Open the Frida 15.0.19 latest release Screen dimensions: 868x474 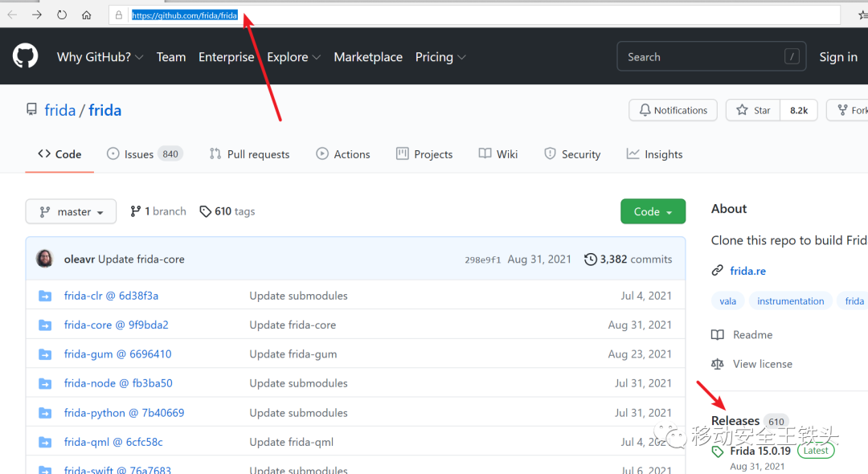(x=760, y=451)
